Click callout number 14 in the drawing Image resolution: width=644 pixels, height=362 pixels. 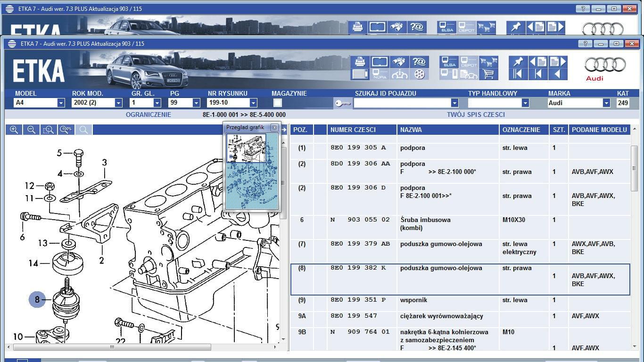(x=33, y=263)
